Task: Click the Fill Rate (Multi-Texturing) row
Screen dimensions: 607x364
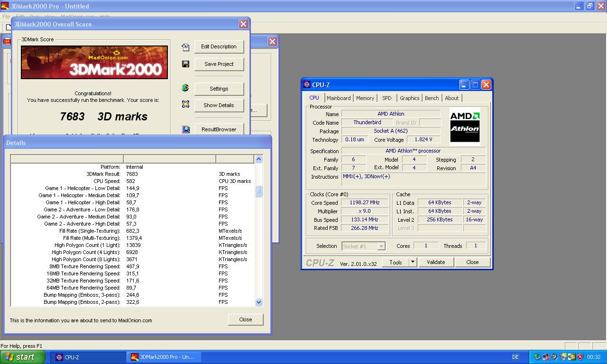Action: click(132, 238)
